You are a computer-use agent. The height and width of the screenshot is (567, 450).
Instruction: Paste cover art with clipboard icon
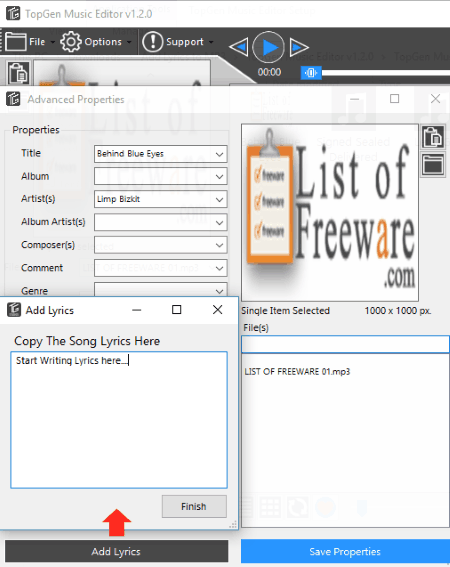pos(433,137)
